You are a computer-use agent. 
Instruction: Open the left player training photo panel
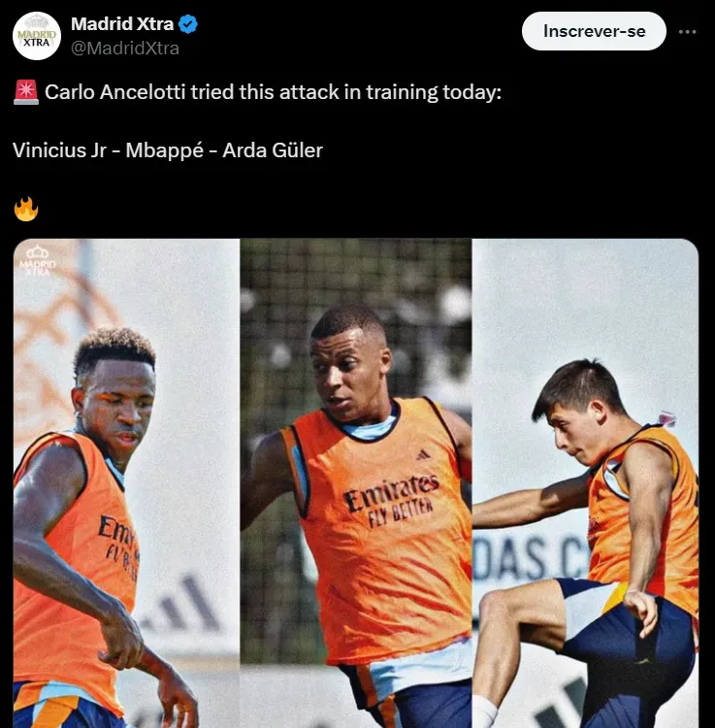pyautogui.click(x=126, y=482)
